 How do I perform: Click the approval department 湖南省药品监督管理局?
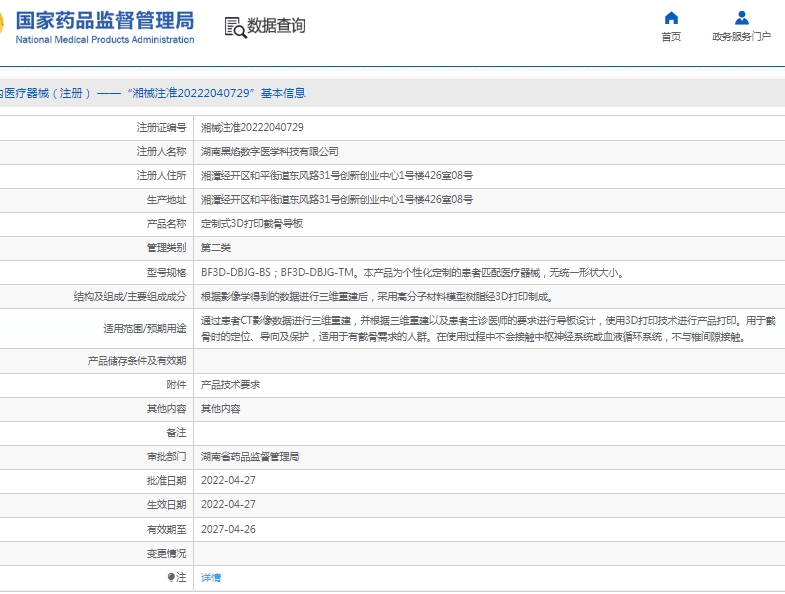coord(250,457)
